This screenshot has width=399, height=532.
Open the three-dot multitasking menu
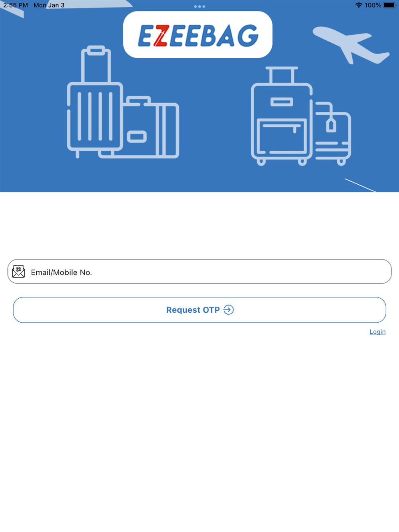tap(199, 6)
